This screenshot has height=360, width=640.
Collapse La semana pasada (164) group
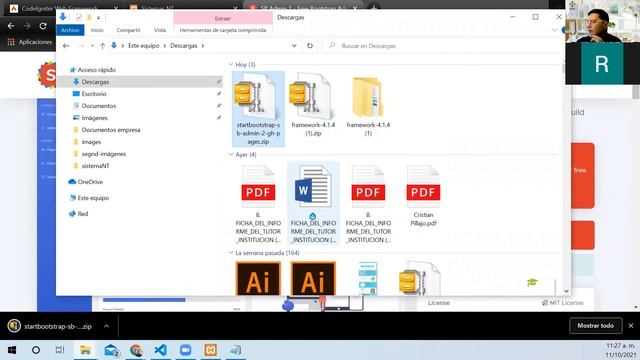click(x=231, y=253)
